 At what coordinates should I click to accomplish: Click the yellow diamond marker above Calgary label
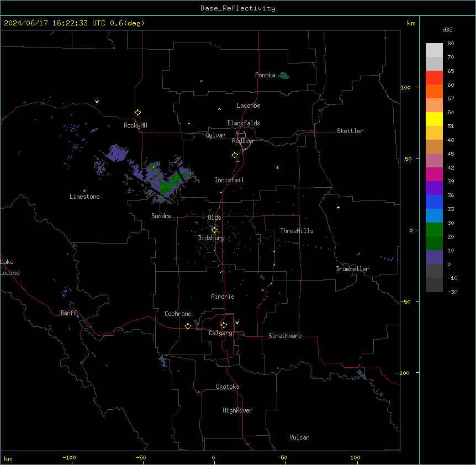coord(224,325)
